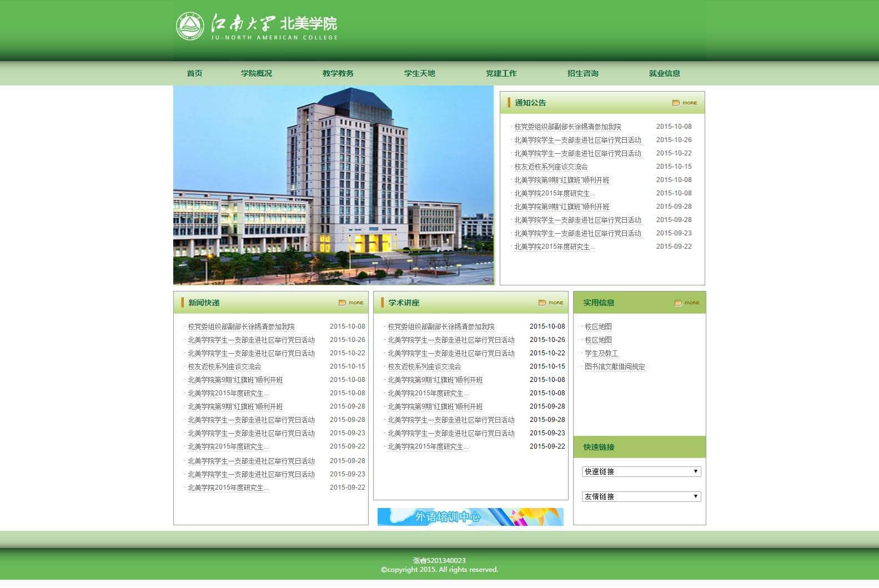Navigate to 党建工作 section
The width and height of the screenshot is (879, 588).
(x=501, y=73)
